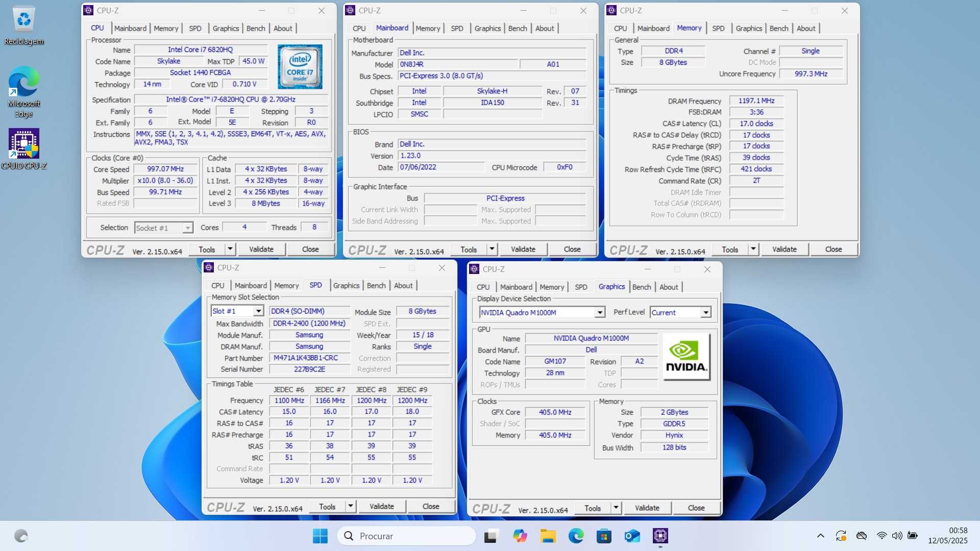Switch to SPD tab in Memory window
980x551 pixels.
(718, 29)
